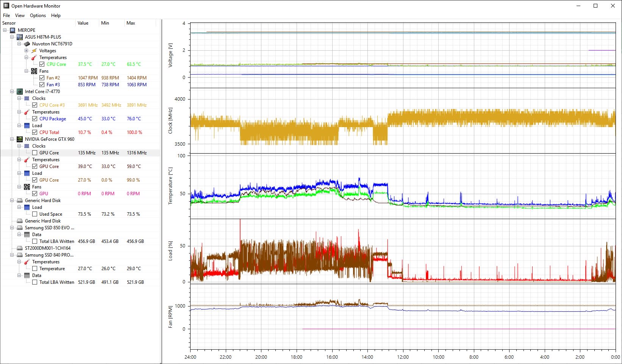Click the Intel Core i7-4770 processor icon
This screenshot has height=364, width=622.
20,92
